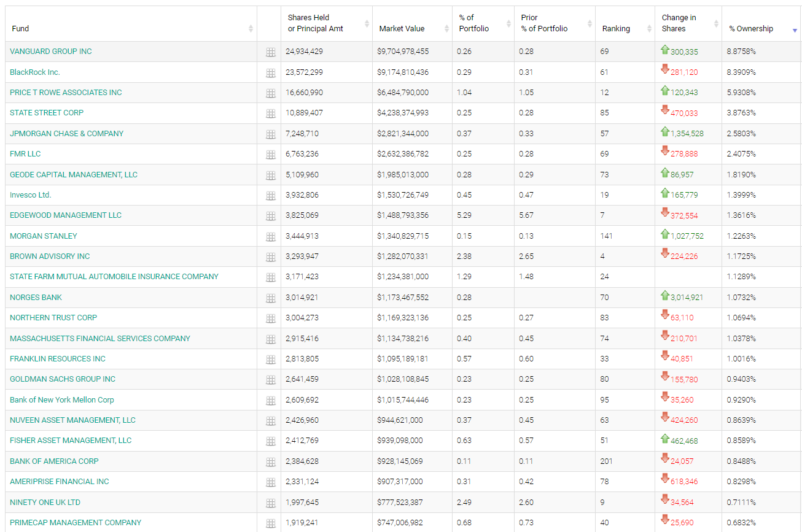Sort by Prior % of Portfolio header
802x532 pixels.
[x=555, y=24]
